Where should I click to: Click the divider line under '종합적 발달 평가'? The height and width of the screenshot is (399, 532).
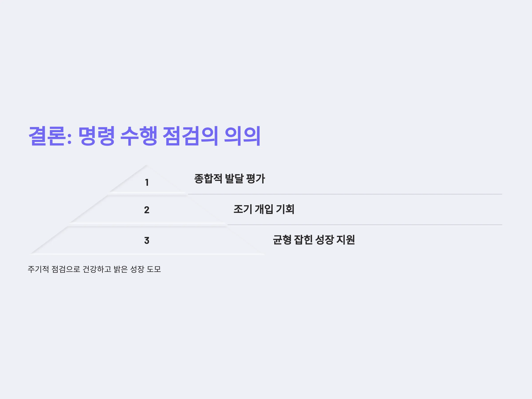click(345, 194)
